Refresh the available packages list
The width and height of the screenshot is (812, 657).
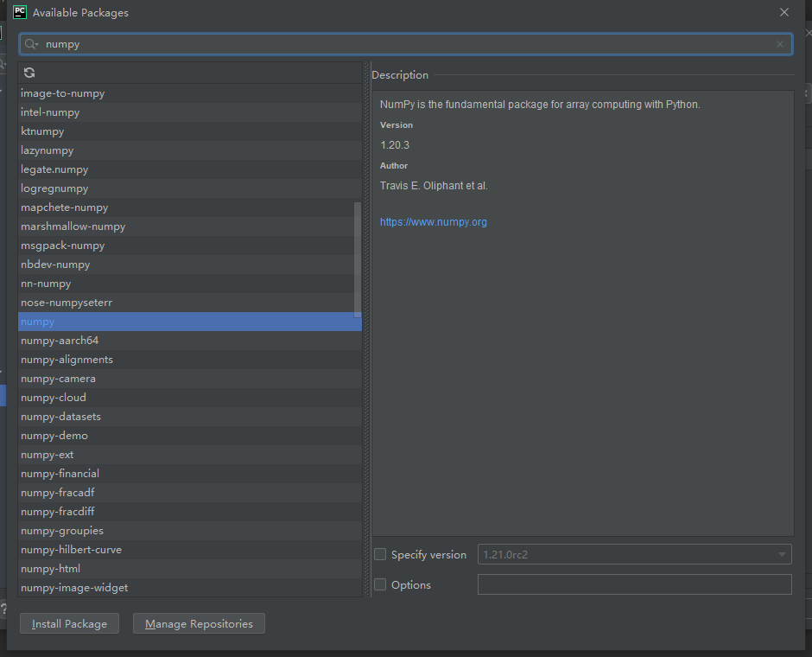coord(29,73)
